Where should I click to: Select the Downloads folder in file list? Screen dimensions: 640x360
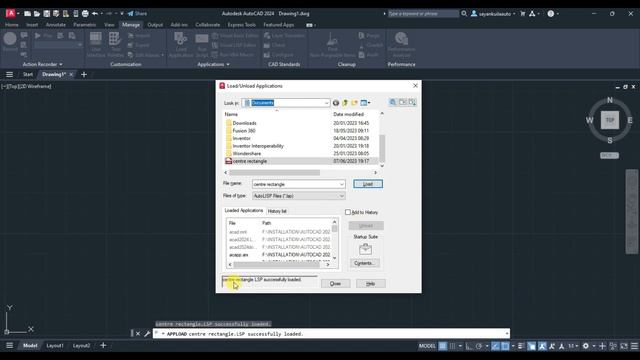(244, 123)
